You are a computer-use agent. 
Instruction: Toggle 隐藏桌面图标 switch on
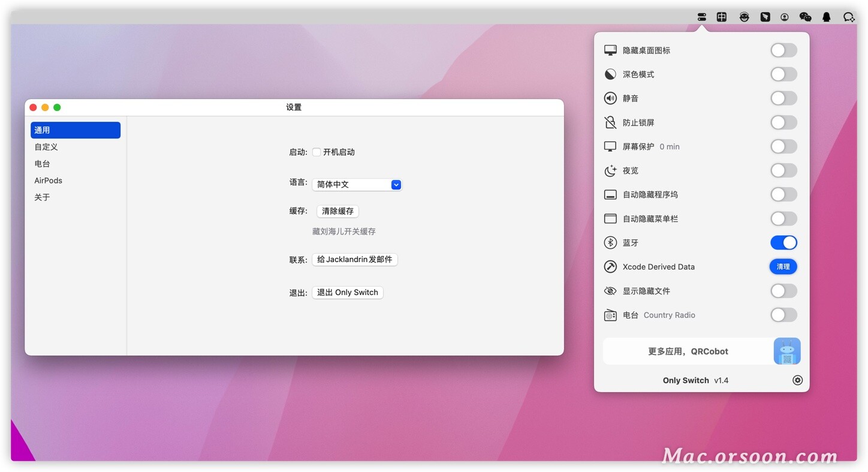(x=783, y=50)
